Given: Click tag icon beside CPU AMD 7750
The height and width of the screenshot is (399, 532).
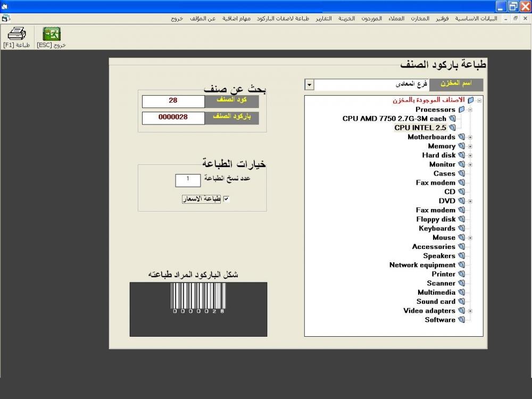Looking at the screenshot, I should [452, 119].
